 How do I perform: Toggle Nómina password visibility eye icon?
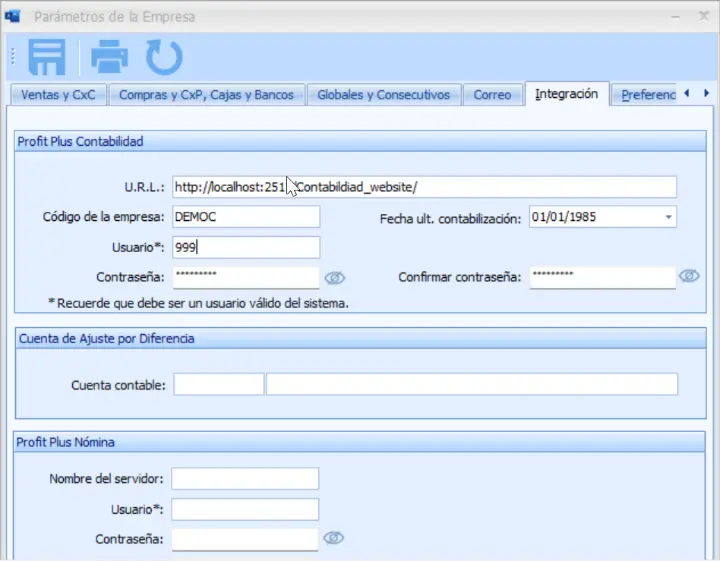[334, 538]
